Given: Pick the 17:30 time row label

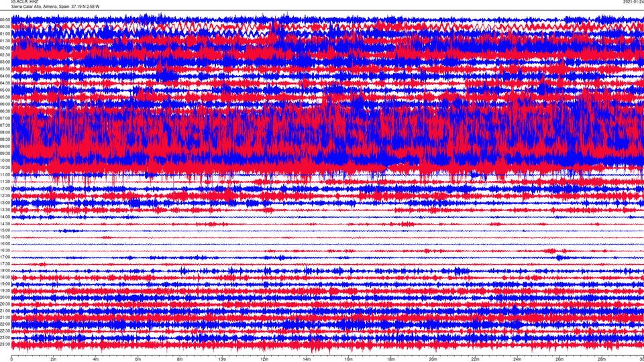Looking at the screenshot, I should 5,263.
